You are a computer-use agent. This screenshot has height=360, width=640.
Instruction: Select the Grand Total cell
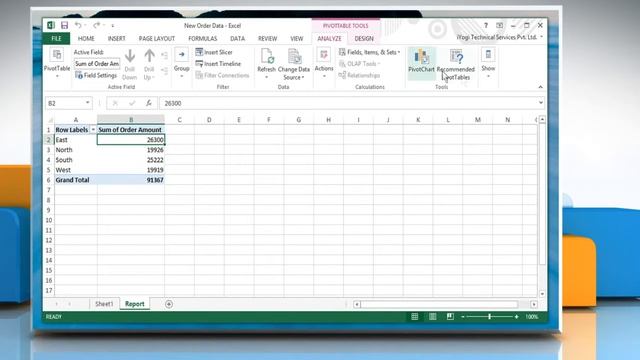[76, 180]
